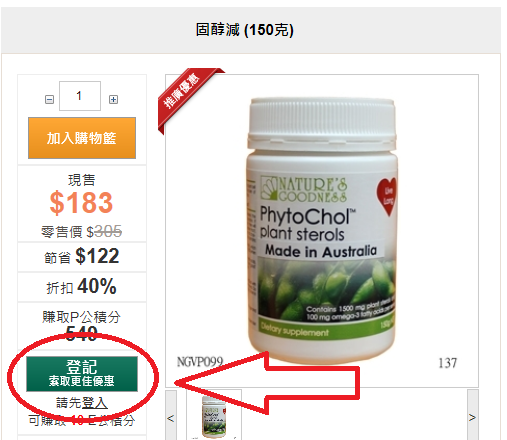Decrease quantity with the minus icon
The image size is (507, 440).
(x=49, y=99)
